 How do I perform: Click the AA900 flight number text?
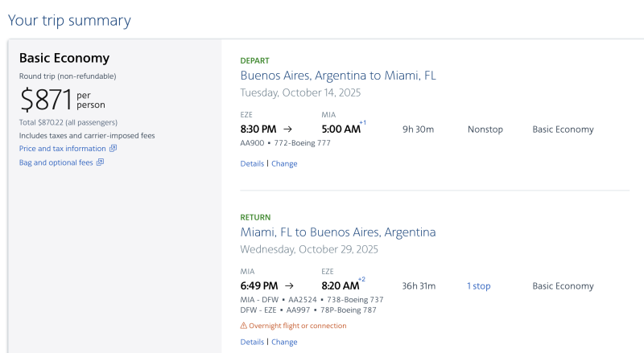tap(252, 143)
